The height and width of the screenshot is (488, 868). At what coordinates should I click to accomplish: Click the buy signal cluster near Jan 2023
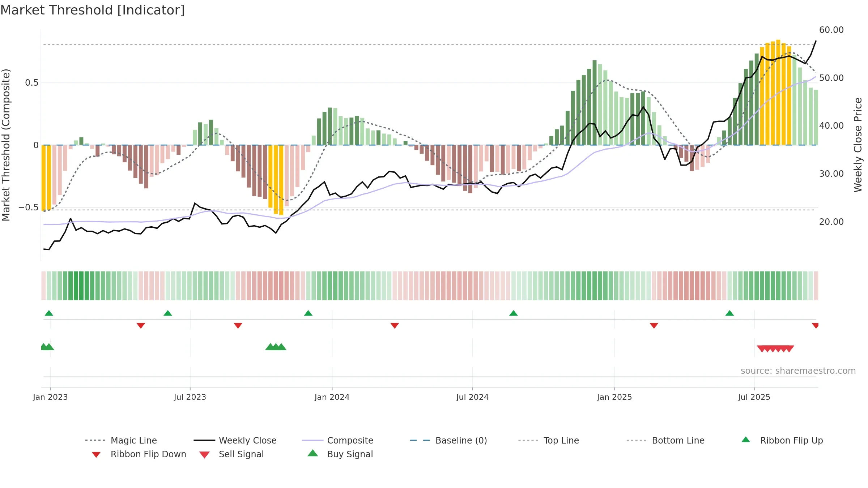coord(47,347)
